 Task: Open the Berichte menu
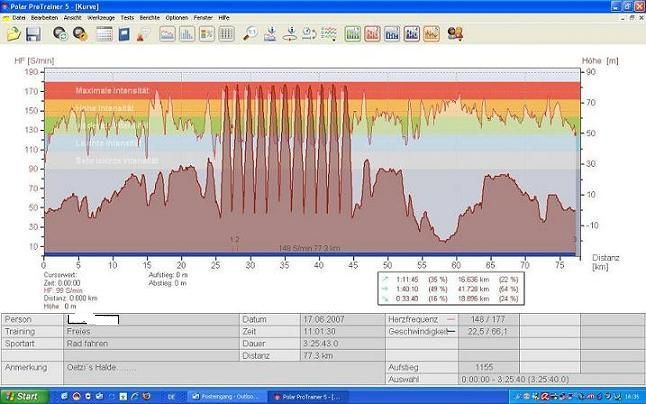pos(151,18)
